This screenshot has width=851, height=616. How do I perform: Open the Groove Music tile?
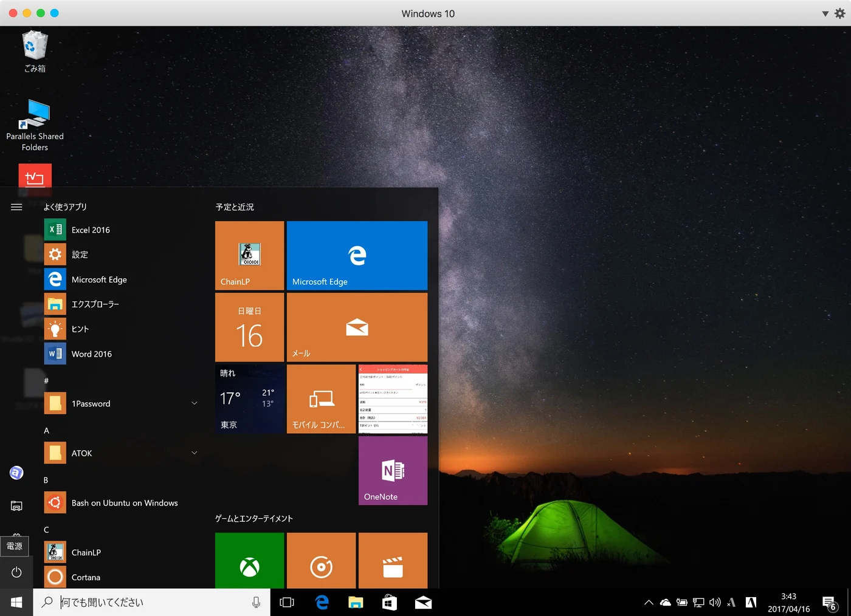pyautogui.click(x=321, y=561)
